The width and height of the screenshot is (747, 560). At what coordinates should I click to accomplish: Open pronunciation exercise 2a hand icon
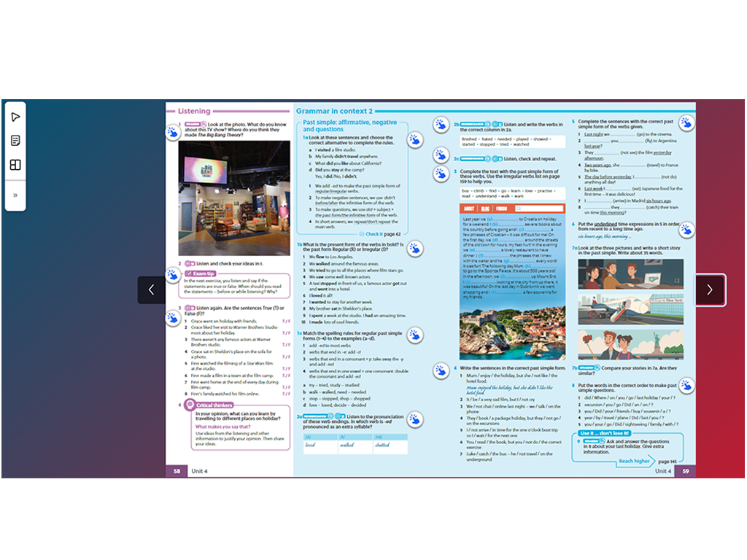(x=415, y=419)
